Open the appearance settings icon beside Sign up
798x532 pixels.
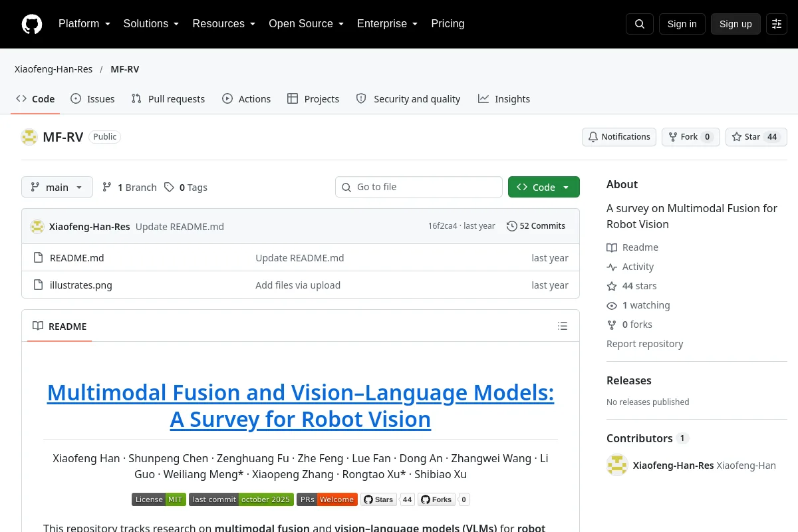(777, 24)
